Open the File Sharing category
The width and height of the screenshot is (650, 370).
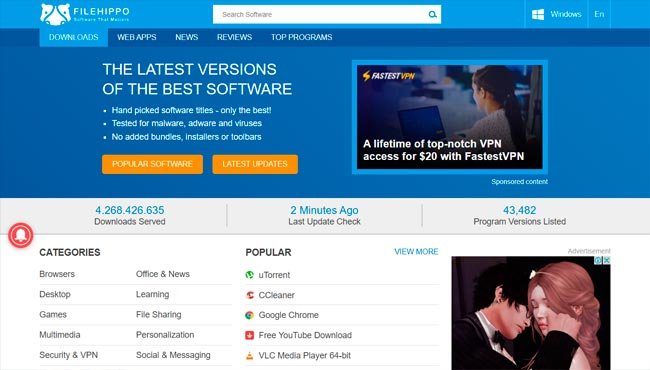click(159, 314)
